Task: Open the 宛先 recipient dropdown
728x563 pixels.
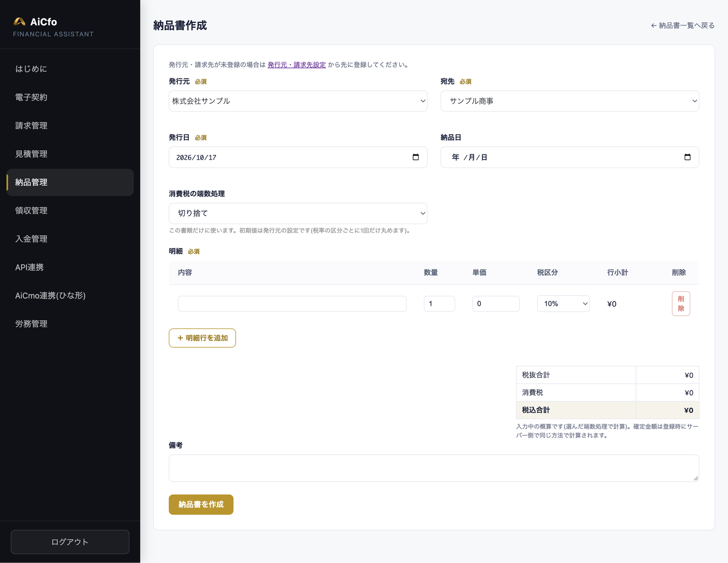Action: coord(570,101)
